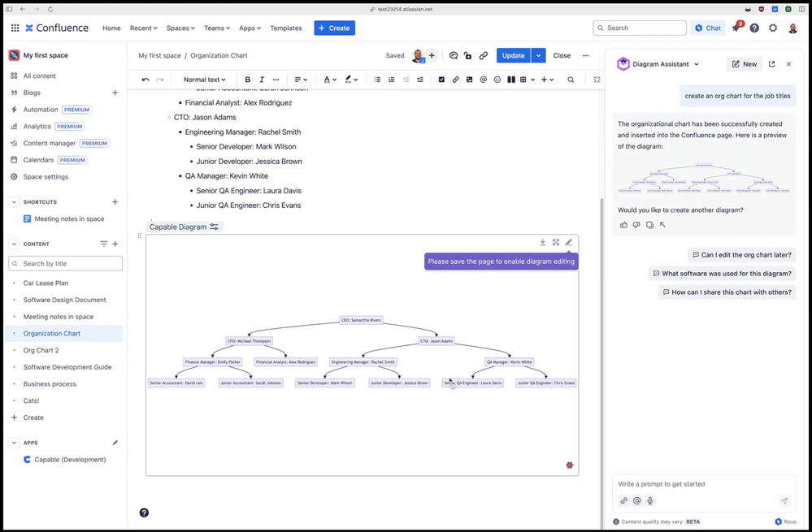Open find and replace search
This screenshot has height=532, width=812.
(571, 80)
